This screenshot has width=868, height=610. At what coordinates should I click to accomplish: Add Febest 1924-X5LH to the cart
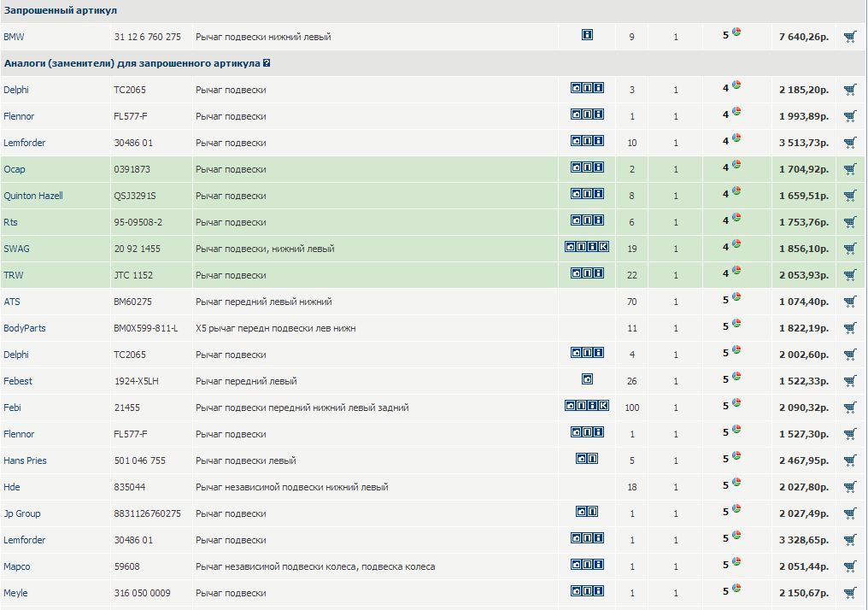(850, 381)
